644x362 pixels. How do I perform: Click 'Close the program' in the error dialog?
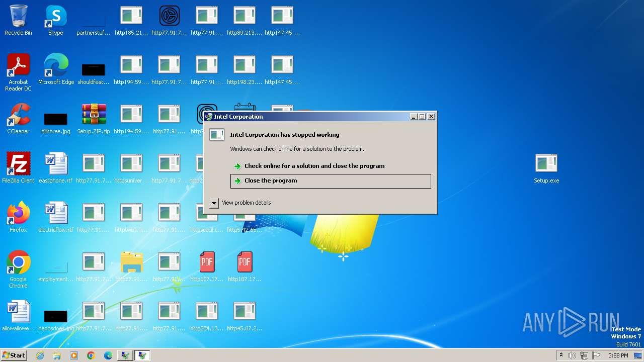331,181
